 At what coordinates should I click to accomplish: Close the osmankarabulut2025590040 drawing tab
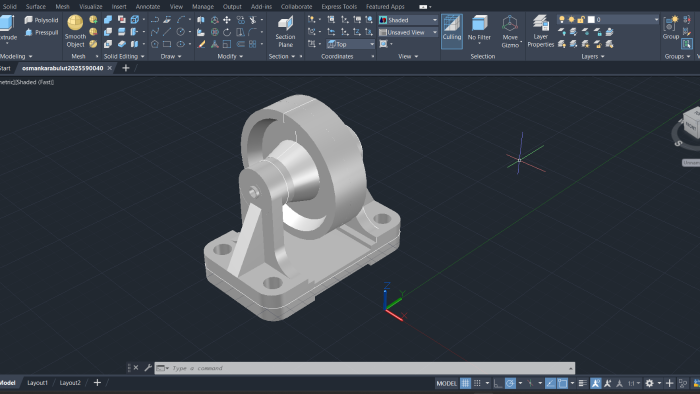coord(109,68)
